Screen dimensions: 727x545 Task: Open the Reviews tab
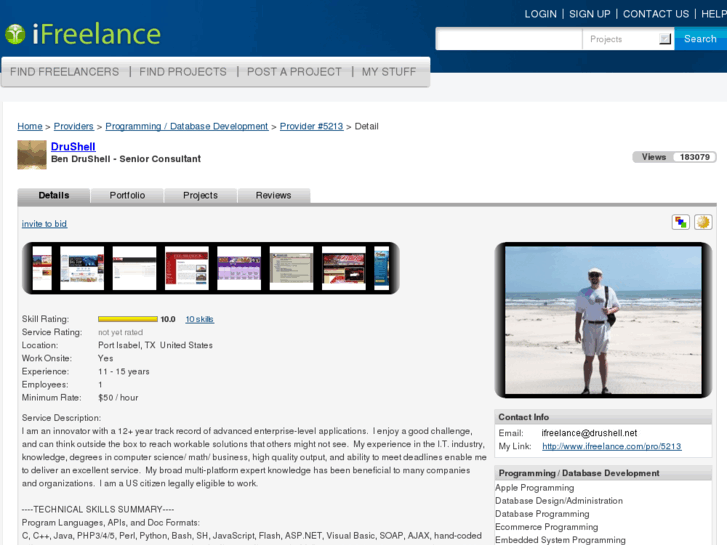(273, 196)
